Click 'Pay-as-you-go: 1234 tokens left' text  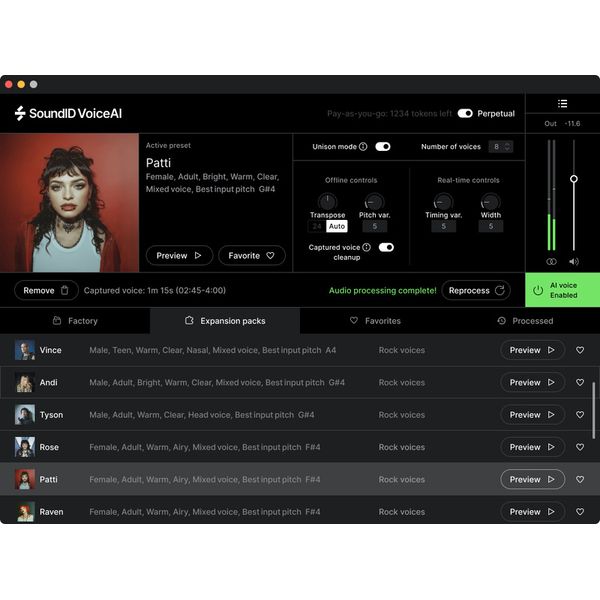(x=390, y=114)
